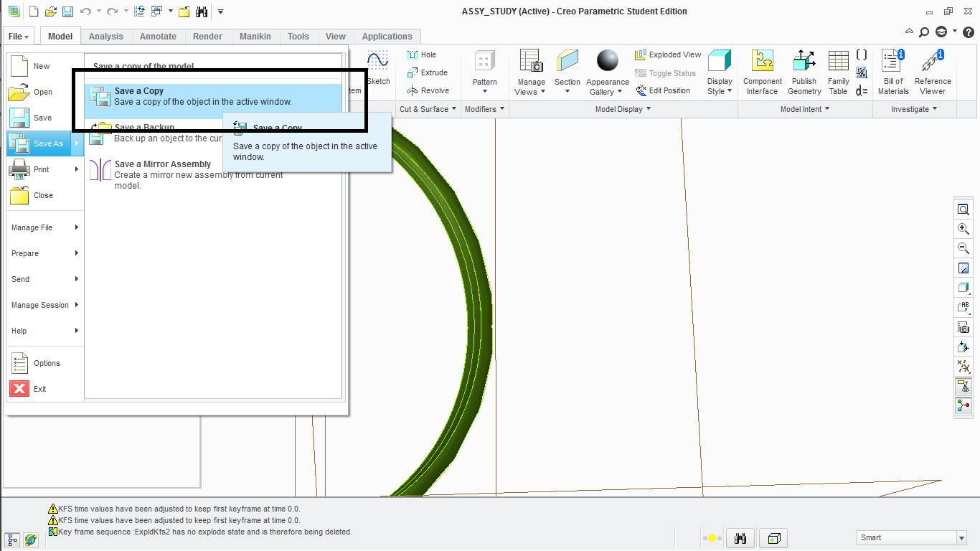Click the Extrude tool
This screenshot has height=551, width=980.
pos(427,72)
